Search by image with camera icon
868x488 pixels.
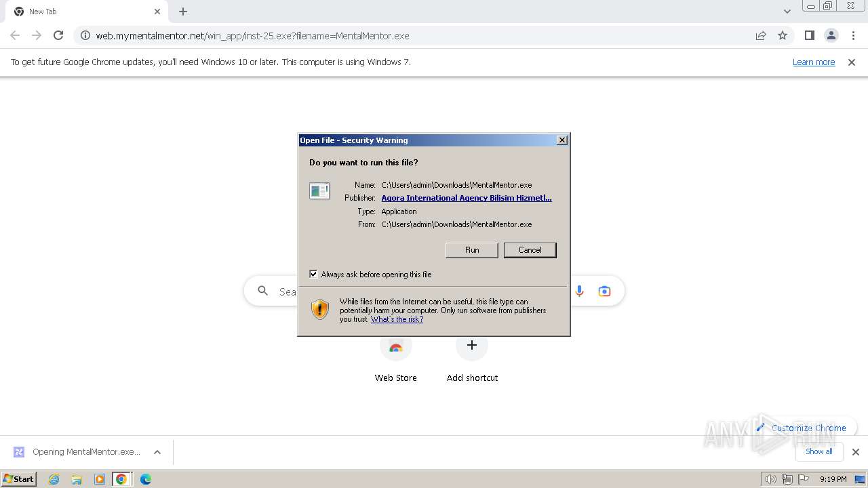coord(604,291)
